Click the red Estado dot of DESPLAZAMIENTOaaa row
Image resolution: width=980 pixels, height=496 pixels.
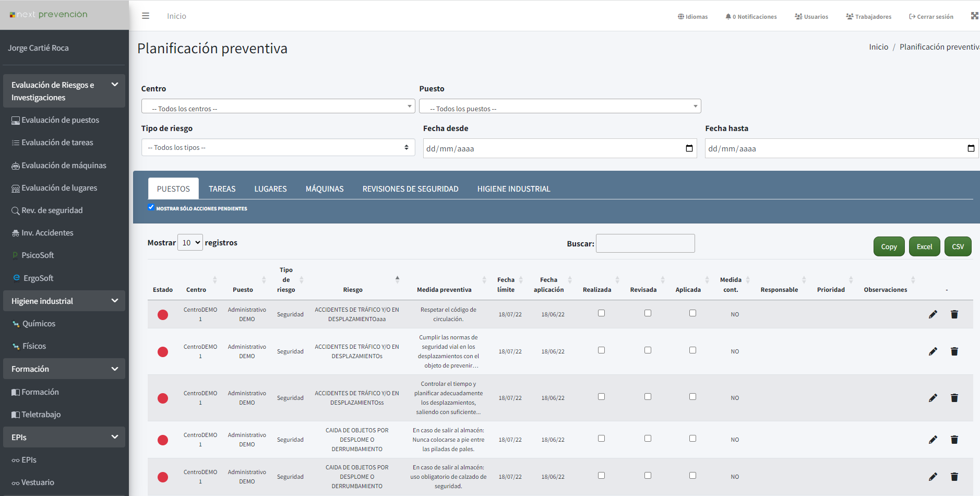pyautogui.click(x=163, y=315)
